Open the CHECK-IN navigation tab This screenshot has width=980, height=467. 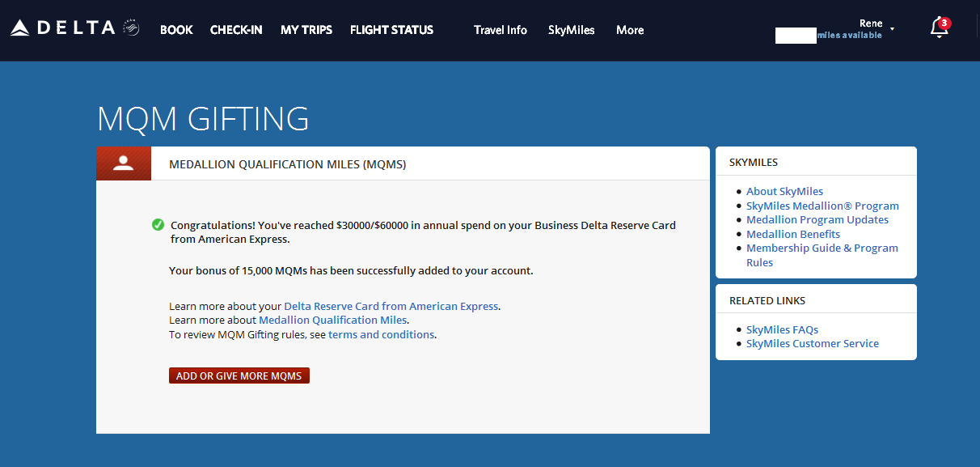tap(235, 29)
